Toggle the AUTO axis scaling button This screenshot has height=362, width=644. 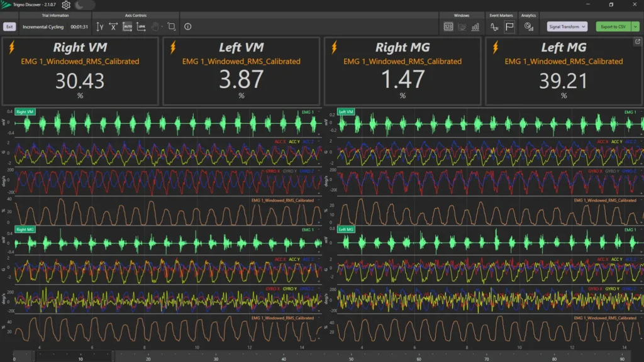pyautogui.click(x=128, y=26)
